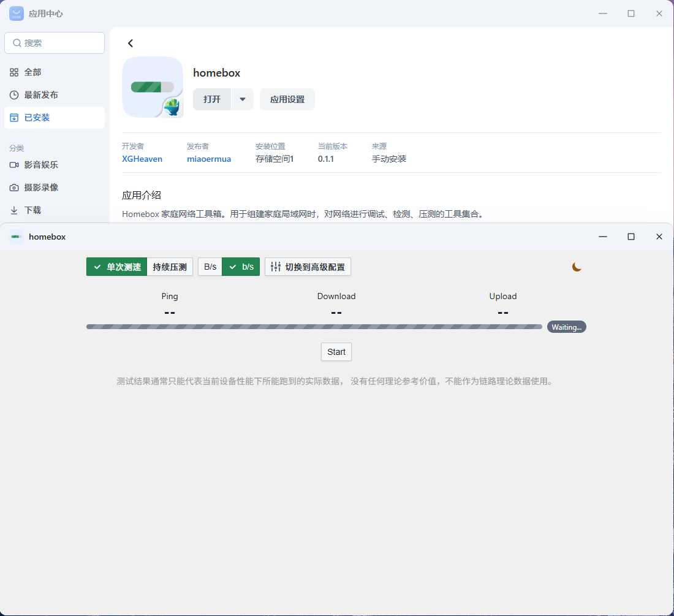Expand the dropdown arrow next to 打开
The image size is (674, 616).
click(243, 99)
